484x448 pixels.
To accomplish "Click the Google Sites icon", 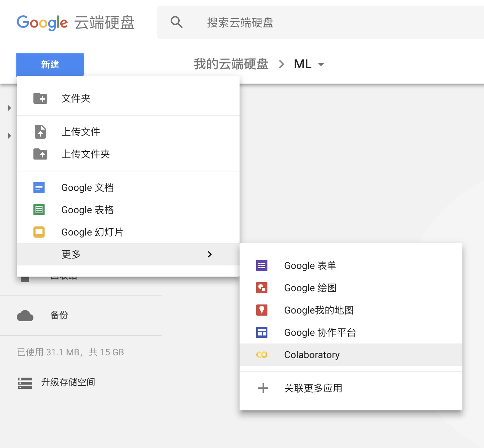I will [x=262, y=332].
